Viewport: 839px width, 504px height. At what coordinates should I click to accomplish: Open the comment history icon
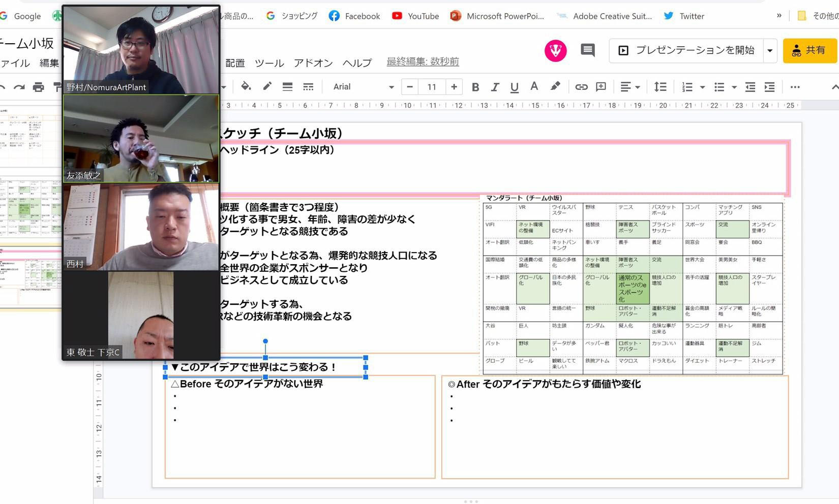pos(588,50)
